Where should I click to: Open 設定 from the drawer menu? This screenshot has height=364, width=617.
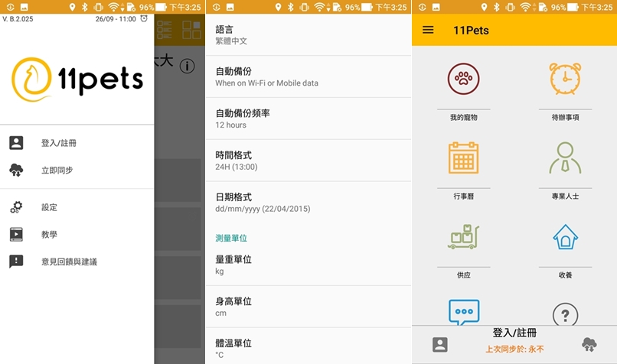pos(49,207)
